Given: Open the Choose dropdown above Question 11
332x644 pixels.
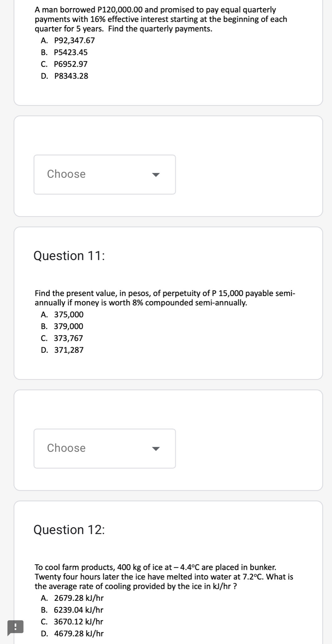Looking at the screenshot, I should [105, 175].
